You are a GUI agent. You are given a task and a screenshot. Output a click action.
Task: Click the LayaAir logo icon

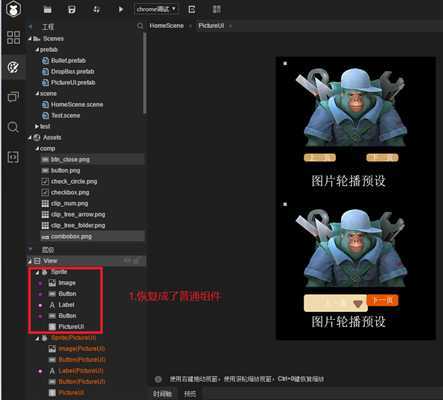[x=14, y=9]
